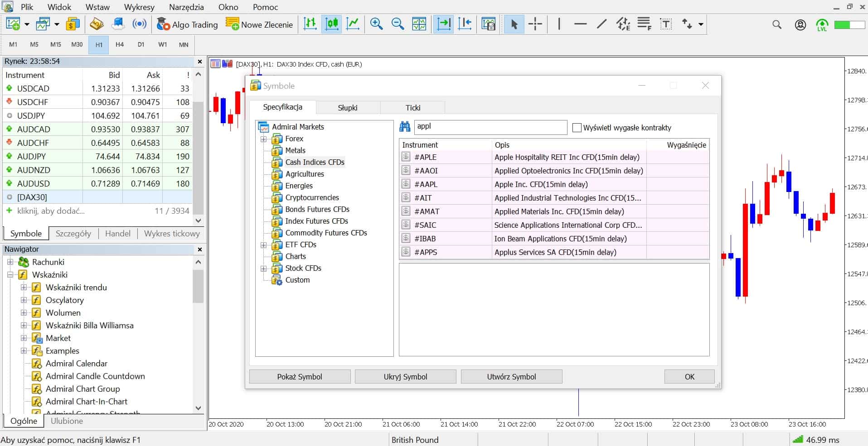Open the new chart toolbar icon
Viewport: 868px width, 446px height.
(x=14, y=24)
